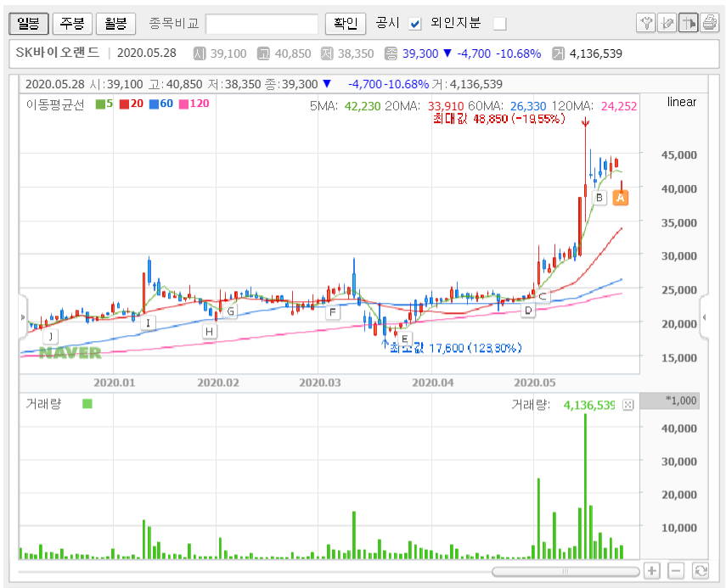Click the 20MA value 33,910
This screenshot has height=588, width=726.
coord(446,106)
